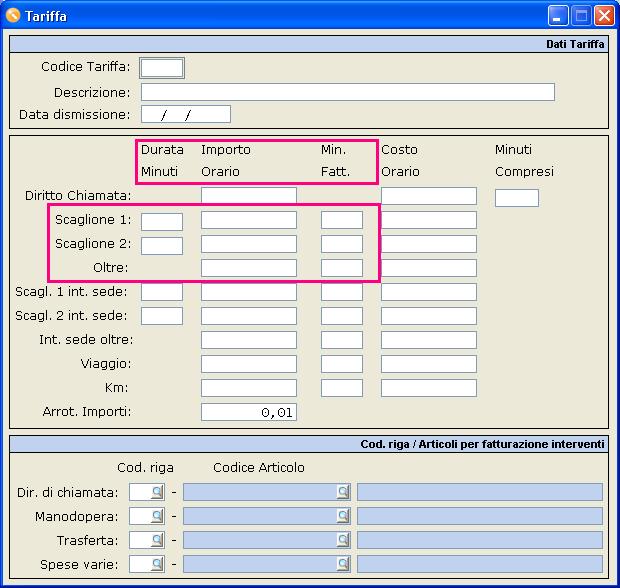Screen dimensions: 620x588
Task: Click the Minuti Compresi field
Action: coord(517,198)
